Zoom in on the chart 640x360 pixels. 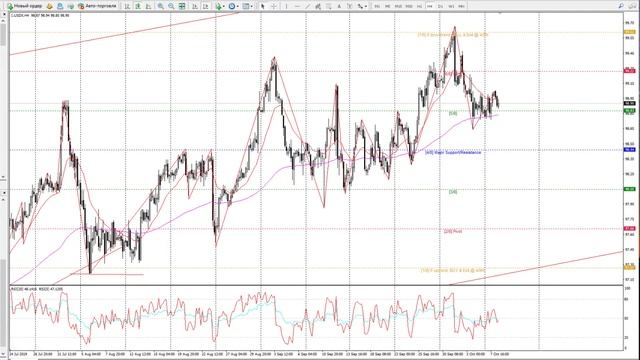point(160,6)
